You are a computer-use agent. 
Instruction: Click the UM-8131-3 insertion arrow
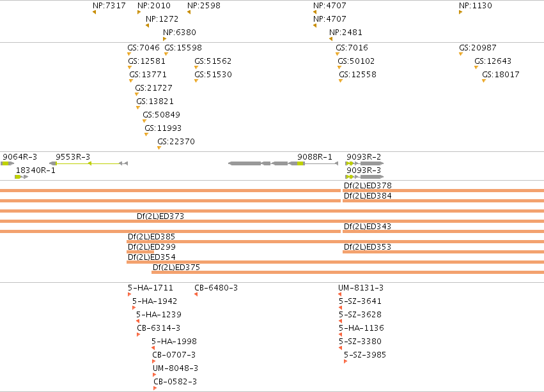pos(339,294)
